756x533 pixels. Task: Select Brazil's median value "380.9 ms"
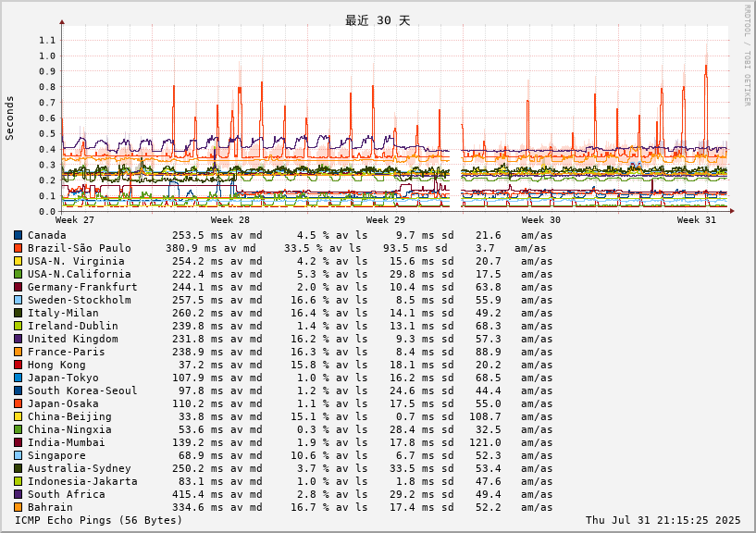192,248
